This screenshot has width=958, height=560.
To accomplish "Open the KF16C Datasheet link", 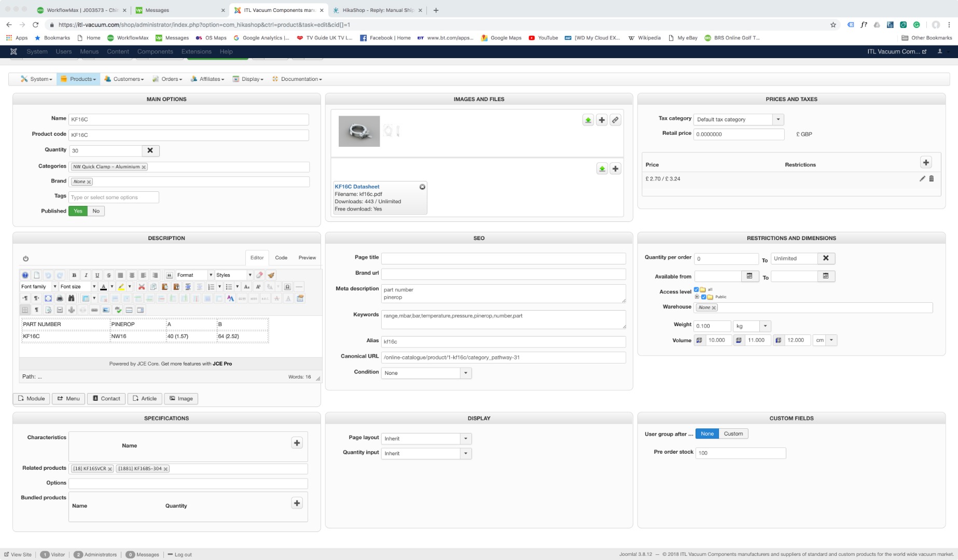I will [357, 187].
